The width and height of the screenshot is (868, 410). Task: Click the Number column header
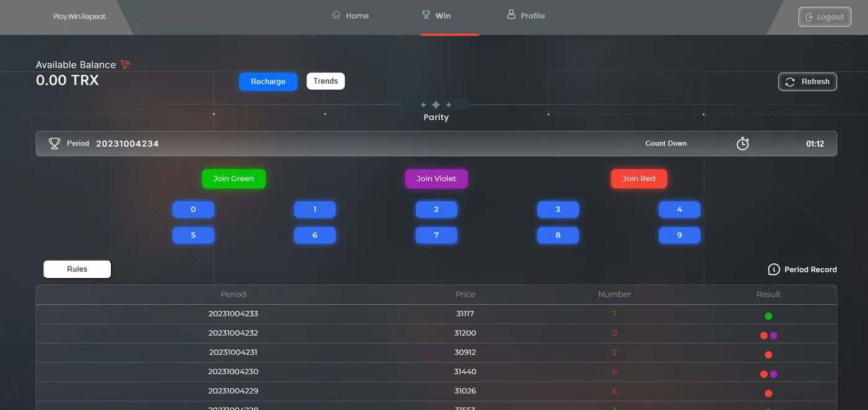(614, 294)
